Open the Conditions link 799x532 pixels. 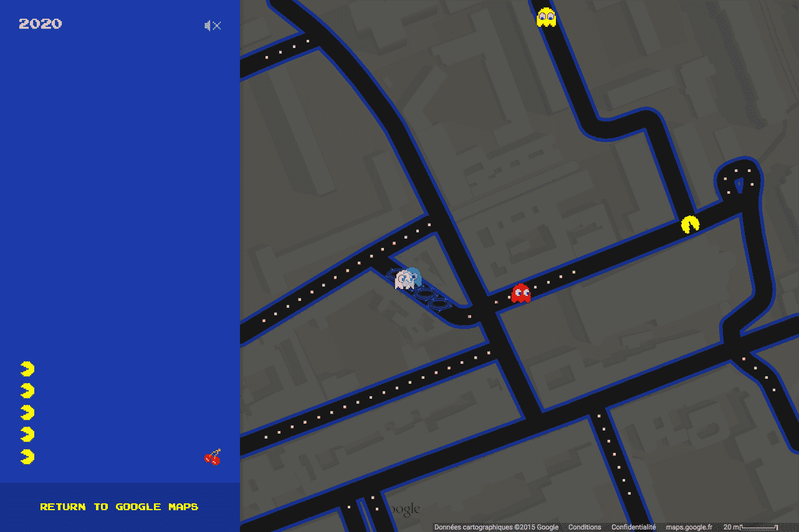(585, 527)
